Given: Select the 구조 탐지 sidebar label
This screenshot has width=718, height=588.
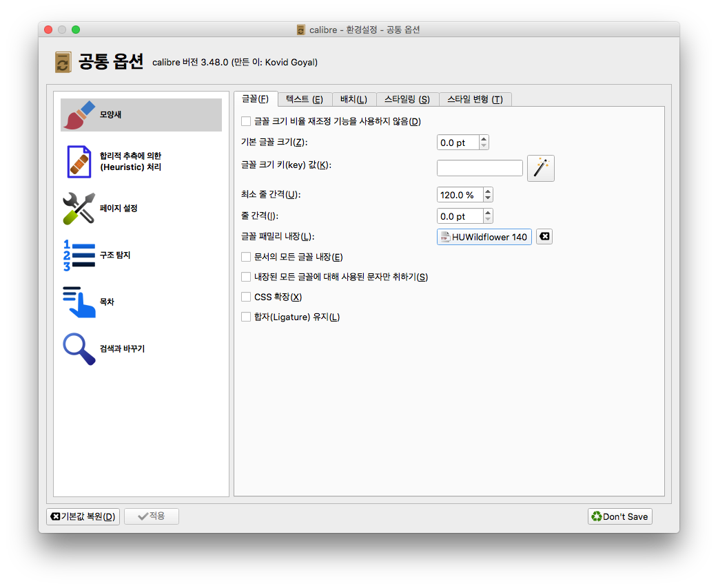Looking at the screenshot, I should (115, 255).
